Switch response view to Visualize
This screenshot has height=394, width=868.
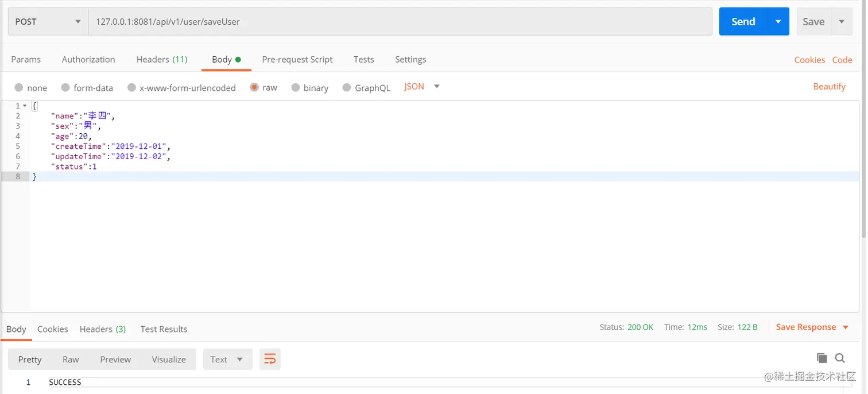tap(169, 359)
